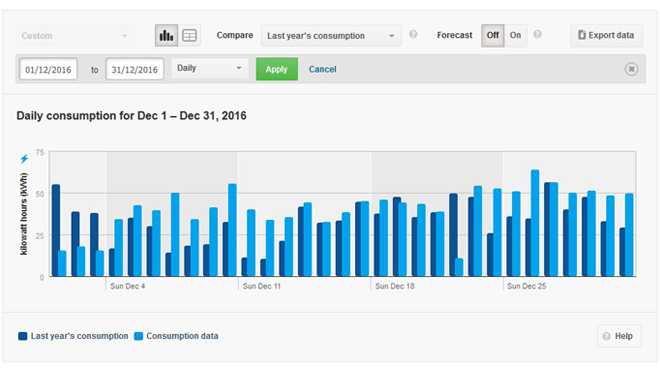Open the Custom period dropdown

[x=75, y=36]
